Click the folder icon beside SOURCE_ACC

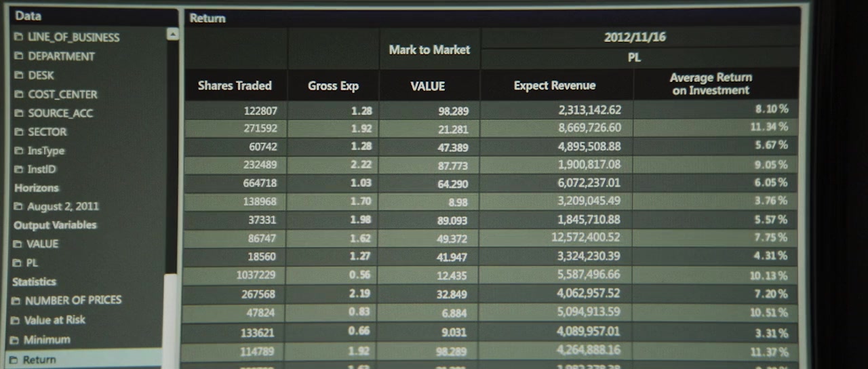pos(18,113)
